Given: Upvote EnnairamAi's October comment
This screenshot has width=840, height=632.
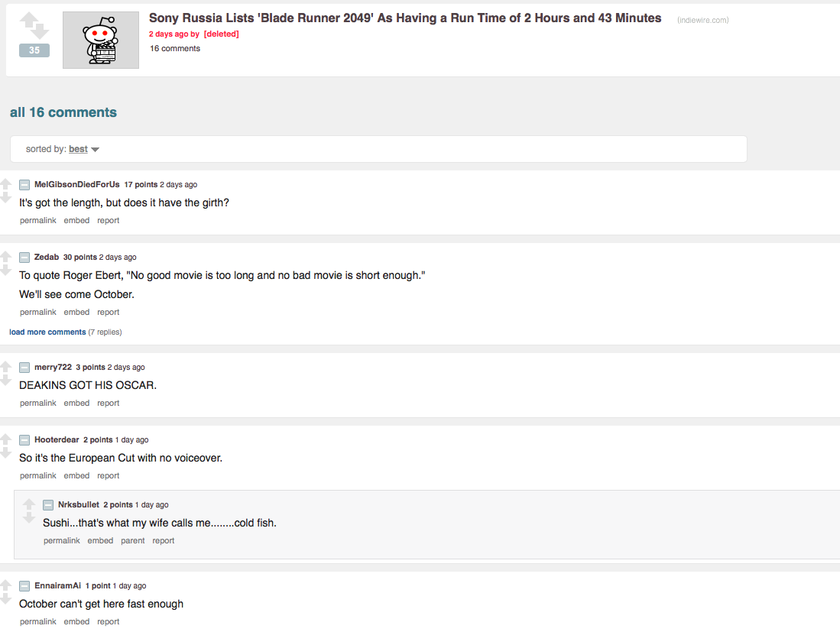Looking at the screenshot, I should pos(5,585).
